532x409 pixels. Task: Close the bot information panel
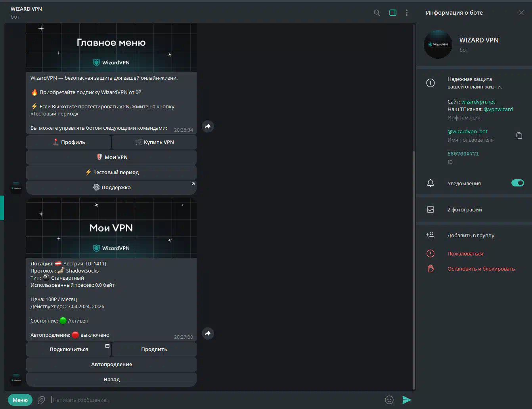coord(521,13)
